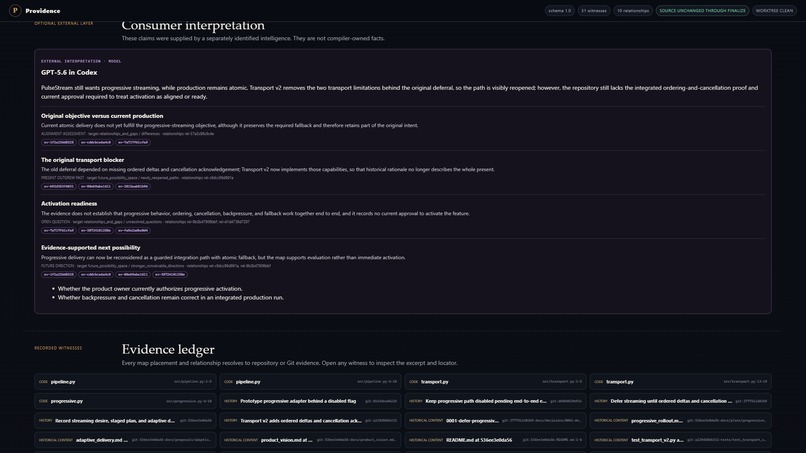Screen dimensions: 806x453
Task: Open Keep progressive path disabled history witness
Action: click(496, 401)
